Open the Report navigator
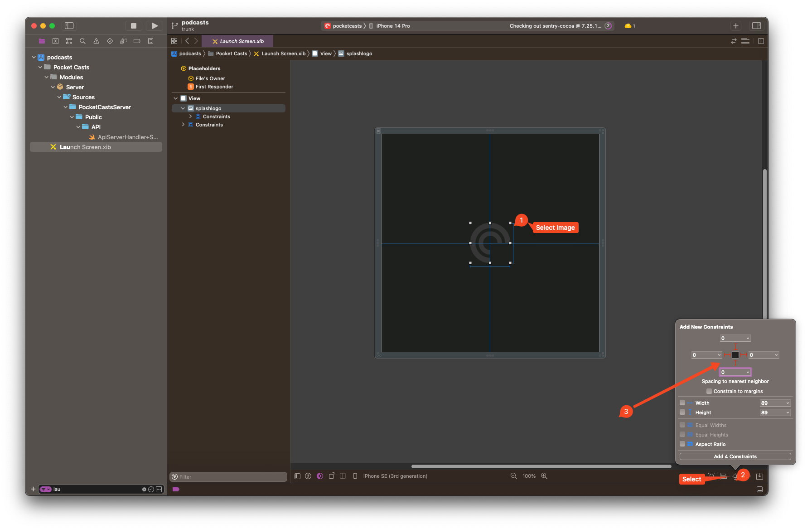812x529 pixels. tap(150, 41)
